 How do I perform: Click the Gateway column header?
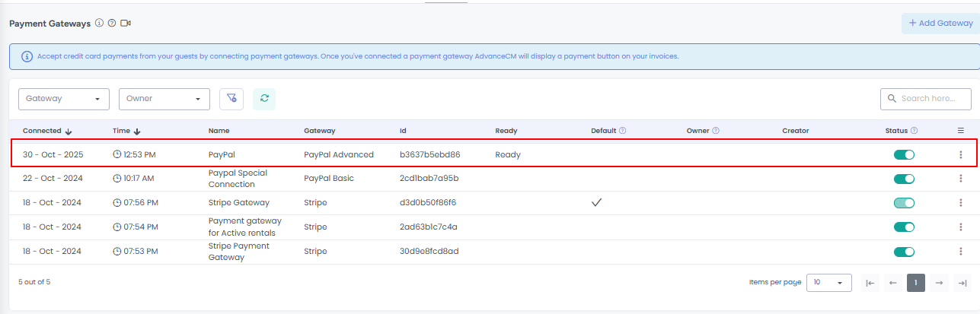pos(319,131)
